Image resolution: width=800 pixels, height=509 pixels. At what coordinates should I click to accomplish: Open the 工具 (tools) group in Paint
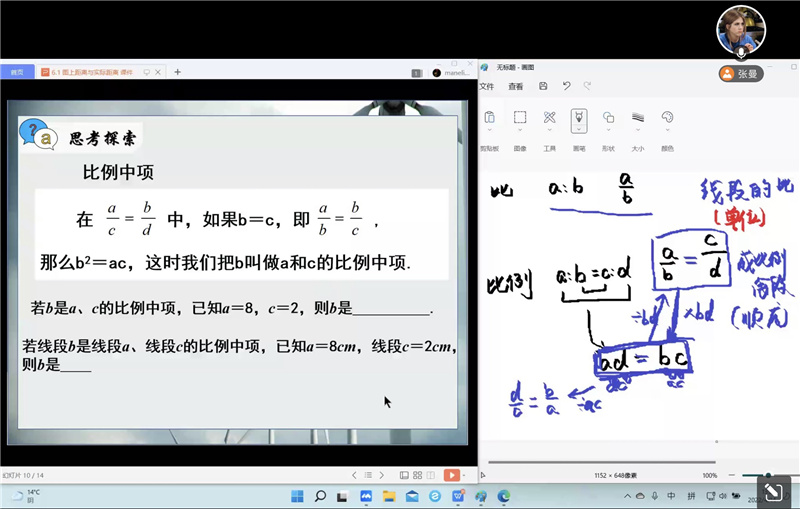tap(549, 119)
